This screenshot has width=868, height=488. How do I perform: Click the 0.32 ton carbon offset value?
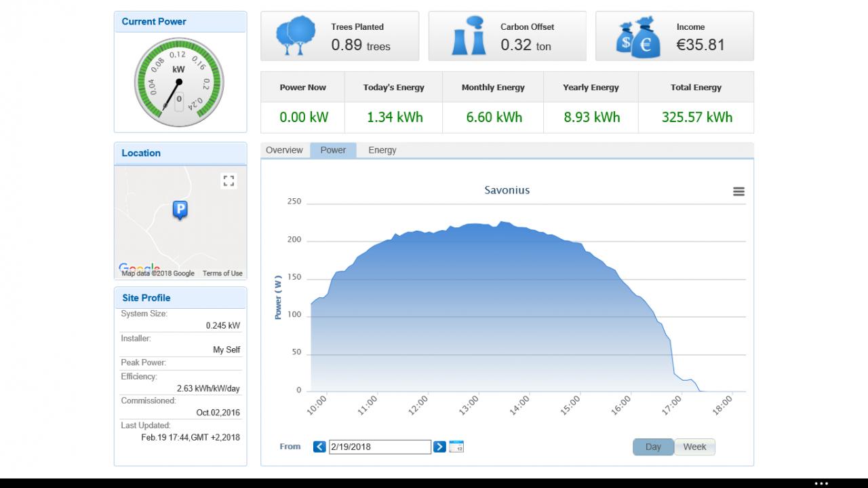coord(526,45)
